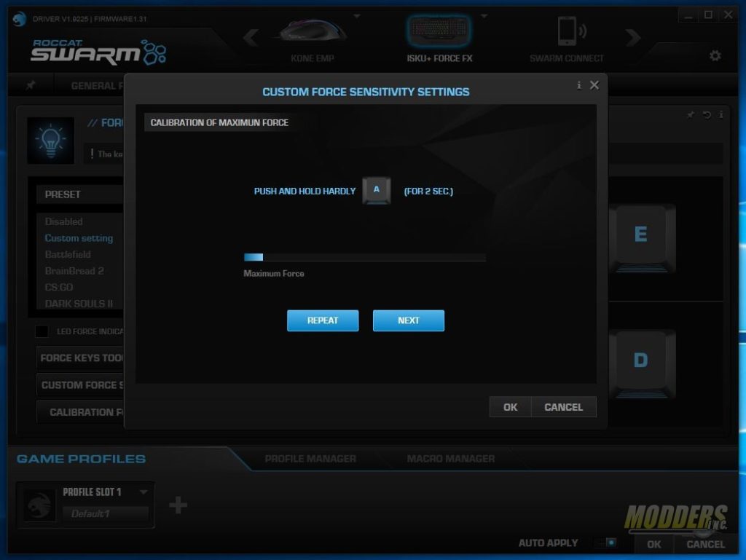Image resolution: width=746 pixels, height=560 pixels.
Task: Click the Custom Force Settings button
Action: (x=80, y=385)
